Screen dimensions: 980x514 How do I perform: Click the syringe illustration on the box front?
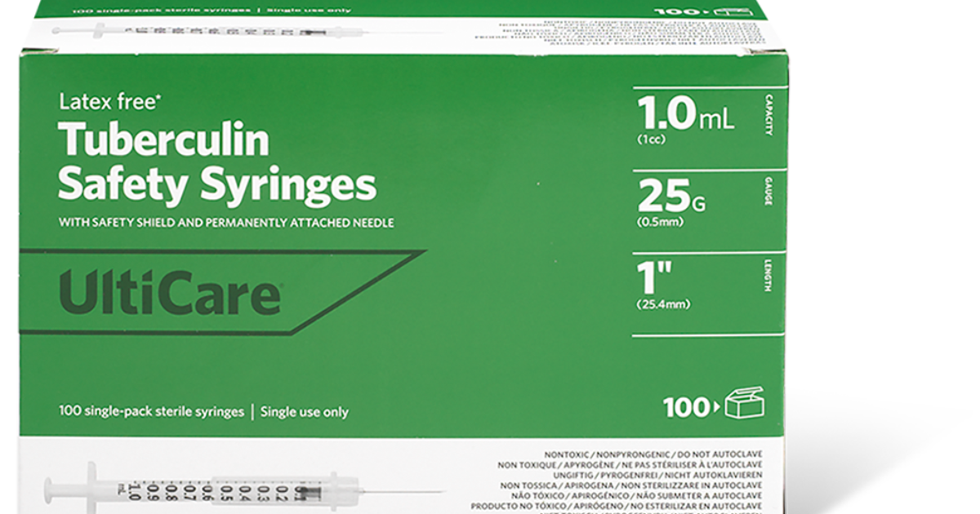pyautogui.click(x=245, y=490)
